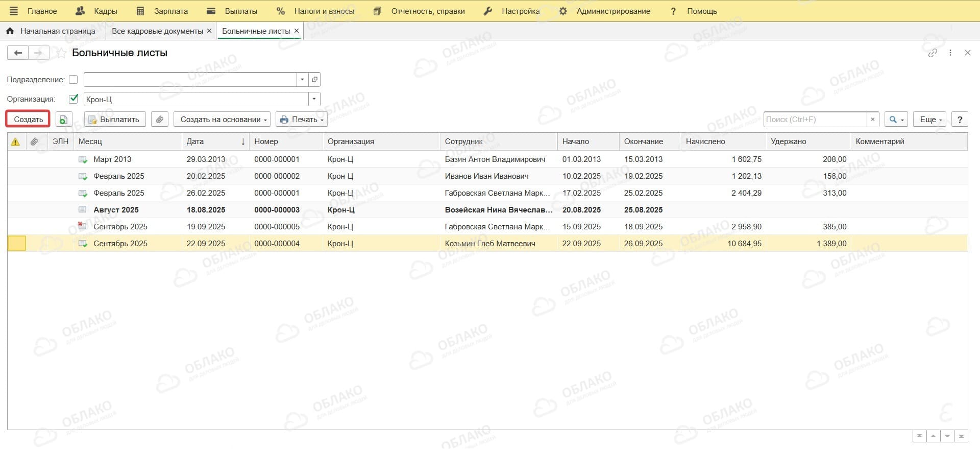This screenshot has width=980, height=449.
Task: Clear the search field with the X
Action: tap(873, 120)
